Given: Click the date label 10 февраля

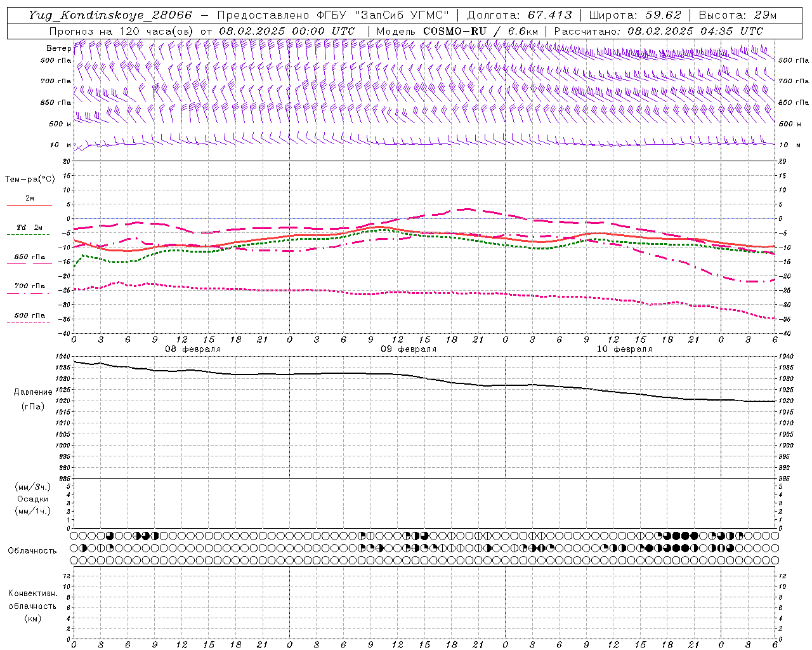Looking at the screenshot, I should point(624,349).
